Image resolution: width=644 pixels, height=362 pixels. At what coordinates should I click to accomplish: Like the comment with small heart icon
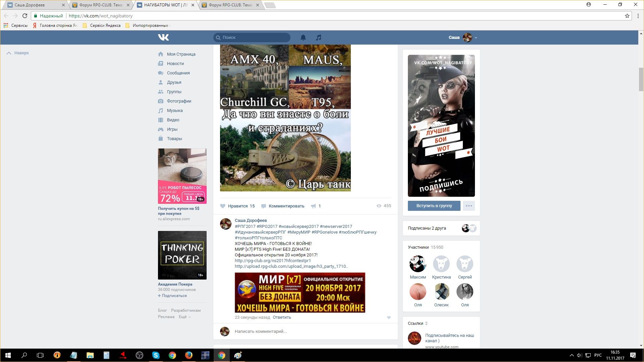389,317
